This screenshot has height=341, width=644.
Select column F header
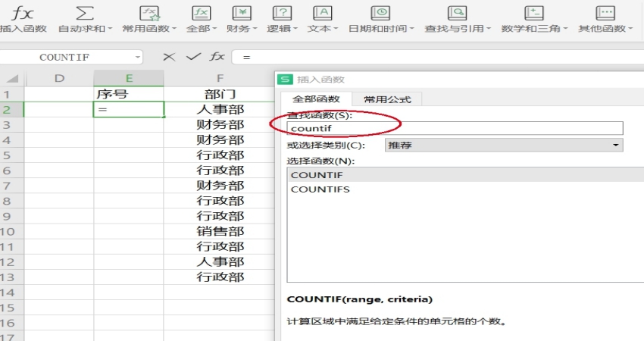[x=219, y=78]
